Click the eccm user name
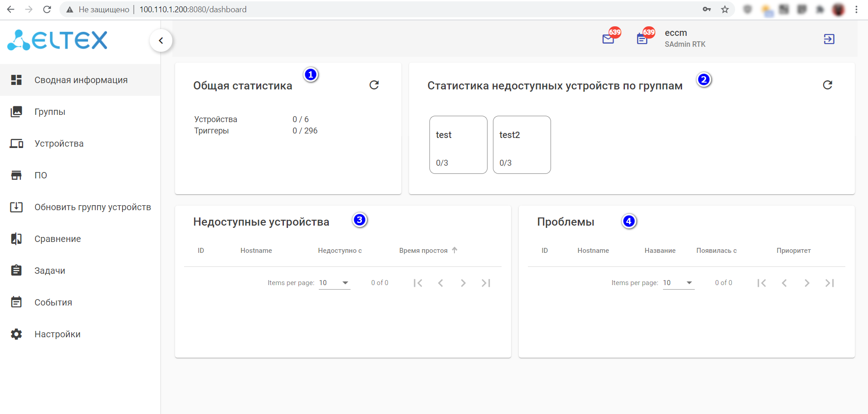The width and height of the screenshot is (868, 414). (676, 33)
